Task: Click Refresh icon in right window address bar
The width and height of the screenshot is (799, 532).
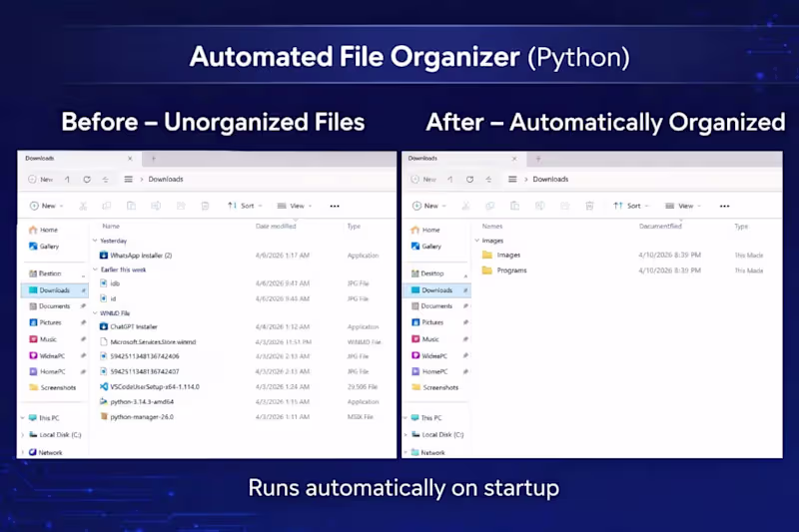Action: coord(469,180)
